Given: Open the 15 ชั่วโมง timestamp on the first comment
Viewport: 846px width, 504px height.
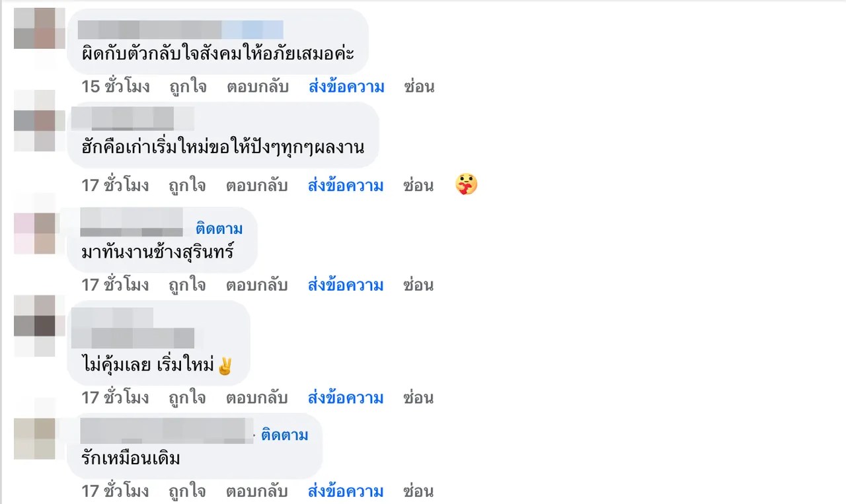Looking at the screenshot, I should pos(116,87).
